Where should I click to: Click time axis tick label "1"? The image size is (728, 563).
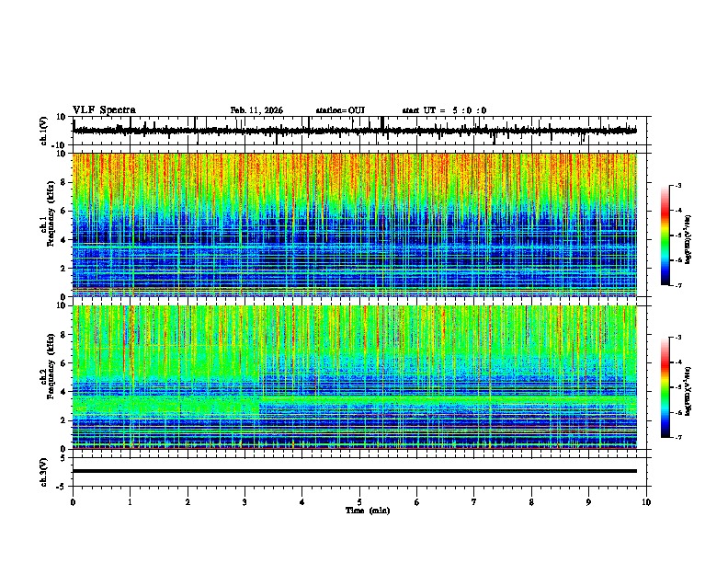130,502
